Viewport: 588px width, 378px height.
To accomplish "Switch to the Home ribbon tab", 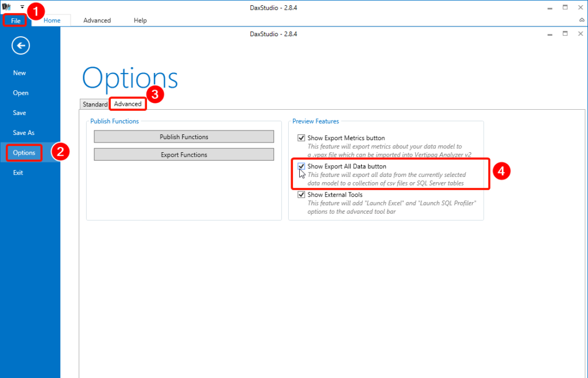I will tap(52, 21).
